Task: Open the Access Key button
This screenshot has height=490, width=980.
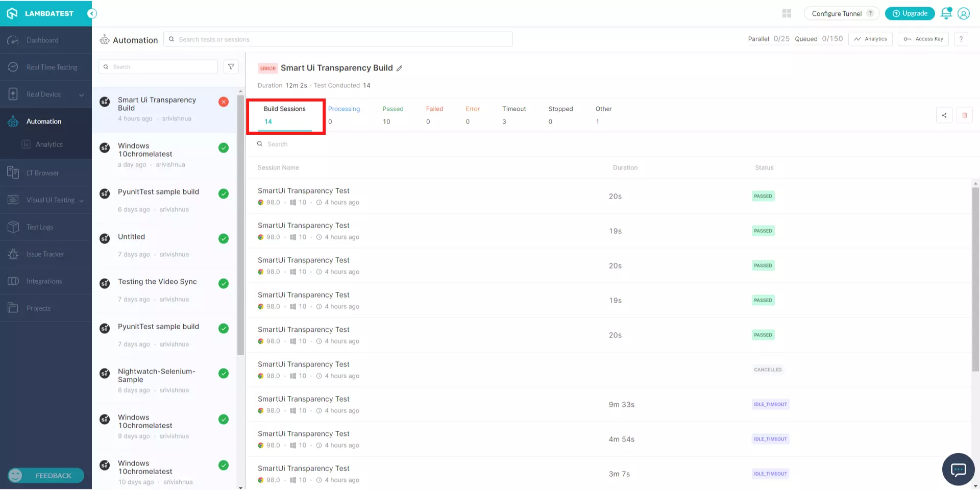Action: click(923, 39)
